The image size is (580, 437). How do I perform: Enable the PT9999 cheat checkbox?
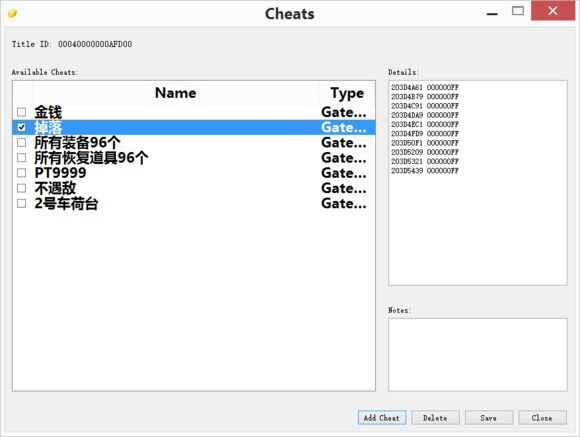21,173
